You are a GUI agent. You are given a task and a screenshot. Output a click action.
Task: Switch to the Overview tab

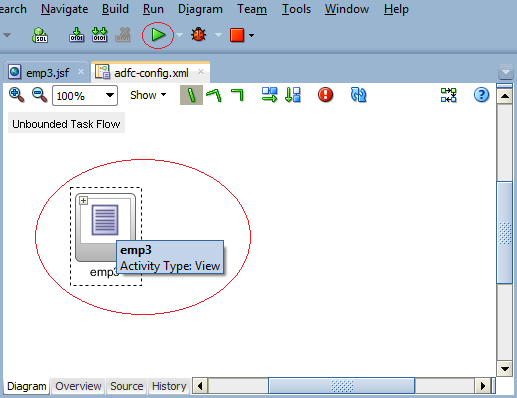(78, 386)
